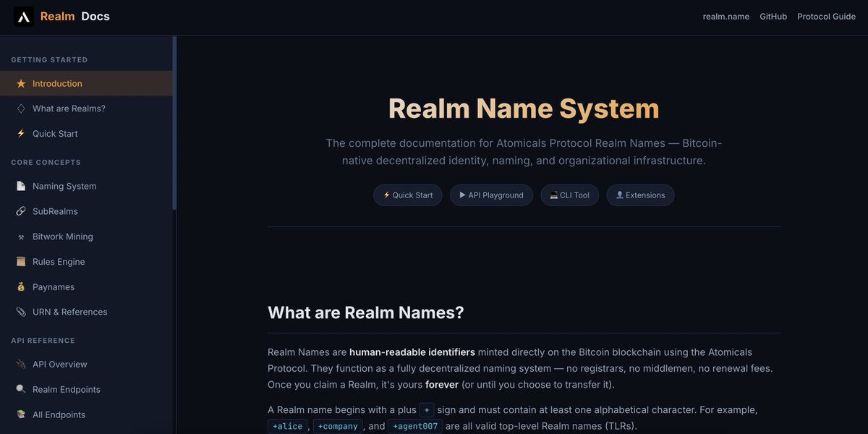Launch the CLI Tool page
Viewport: 868px width, 434px height.
[569, 195]
